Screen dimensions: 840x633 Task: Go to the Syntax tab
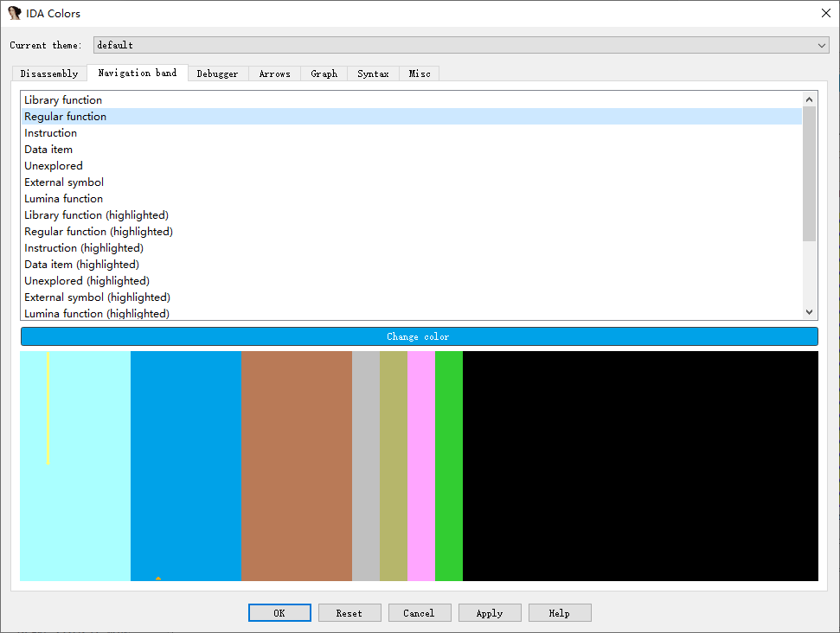pos(374,74)
